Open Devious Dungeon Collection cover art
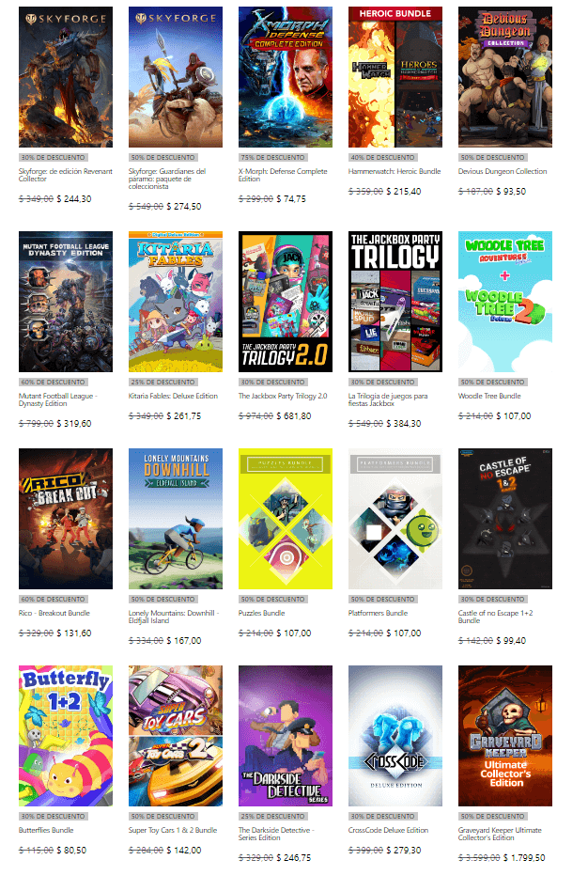This screenshot has width=588, height=891. [x=505, y=77]
